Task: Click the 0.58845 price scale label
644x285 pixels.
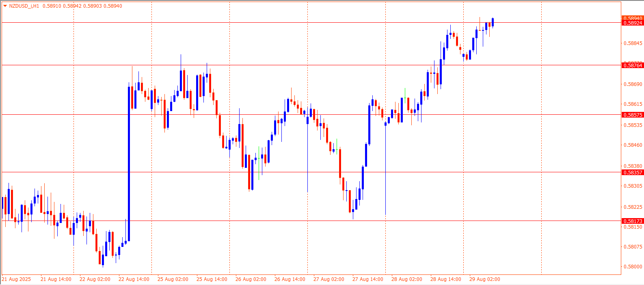Action: (x=633, y=43)
